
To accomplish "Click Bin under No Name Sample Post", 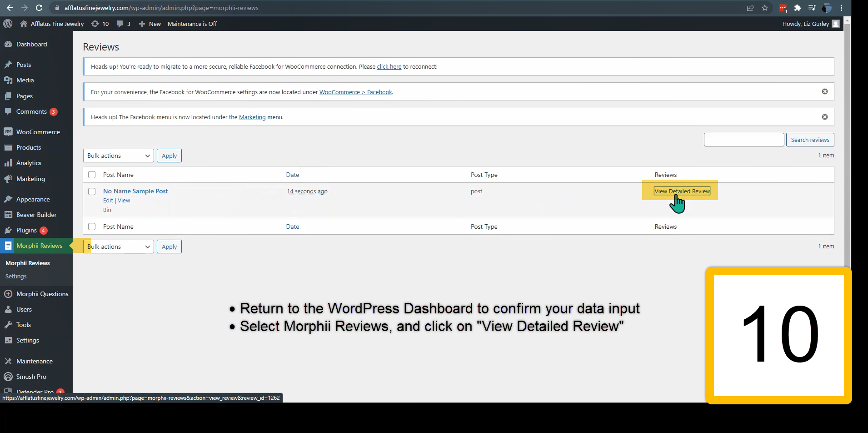I will 107,210.
